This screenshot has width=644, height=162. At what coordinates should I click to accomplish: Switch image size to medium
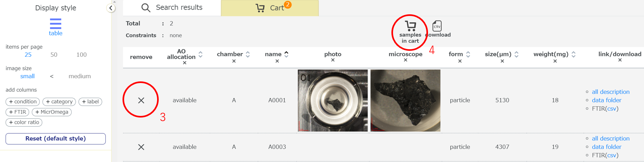[80, 76]
